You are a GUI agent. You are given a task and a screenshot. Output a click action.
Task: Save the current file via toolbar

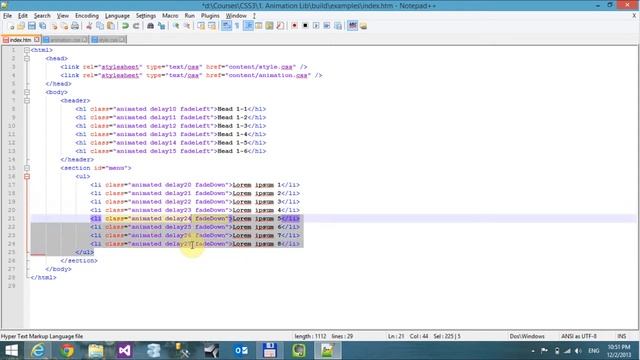(x=32, y=26)
